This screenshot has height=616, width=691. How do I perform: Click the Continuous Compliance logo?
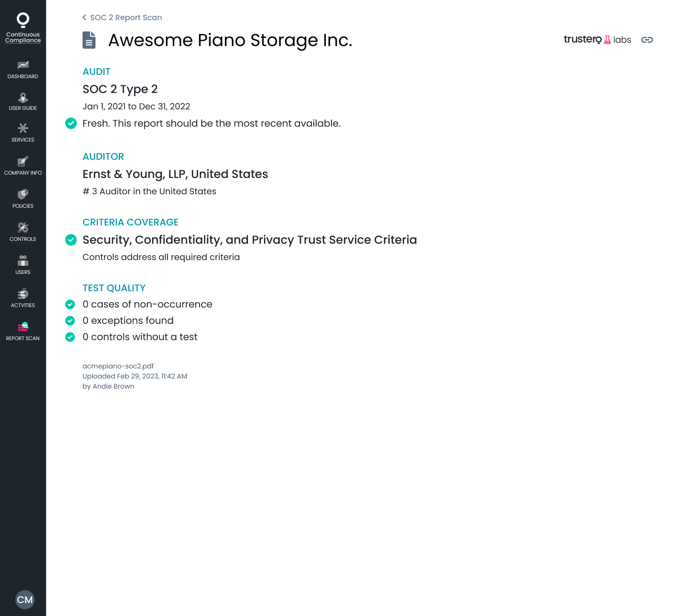pyautogui.click(x=23, y=28)
